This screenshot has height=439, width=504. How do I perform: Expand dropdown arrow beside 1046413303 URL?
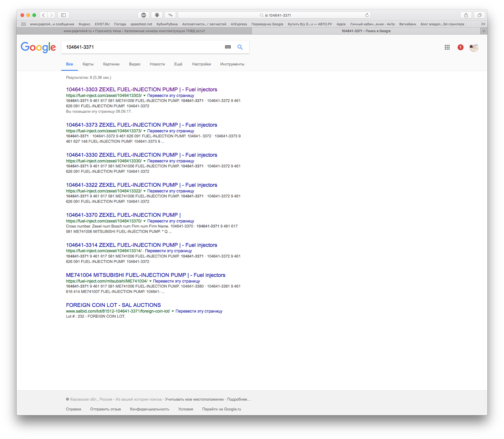coord(145,95)
